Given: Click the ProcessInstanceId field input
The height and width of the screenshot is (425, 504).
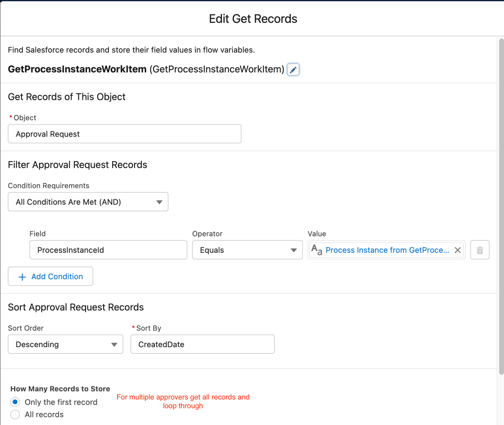Looking at the screenshot, I should point(108,250).
